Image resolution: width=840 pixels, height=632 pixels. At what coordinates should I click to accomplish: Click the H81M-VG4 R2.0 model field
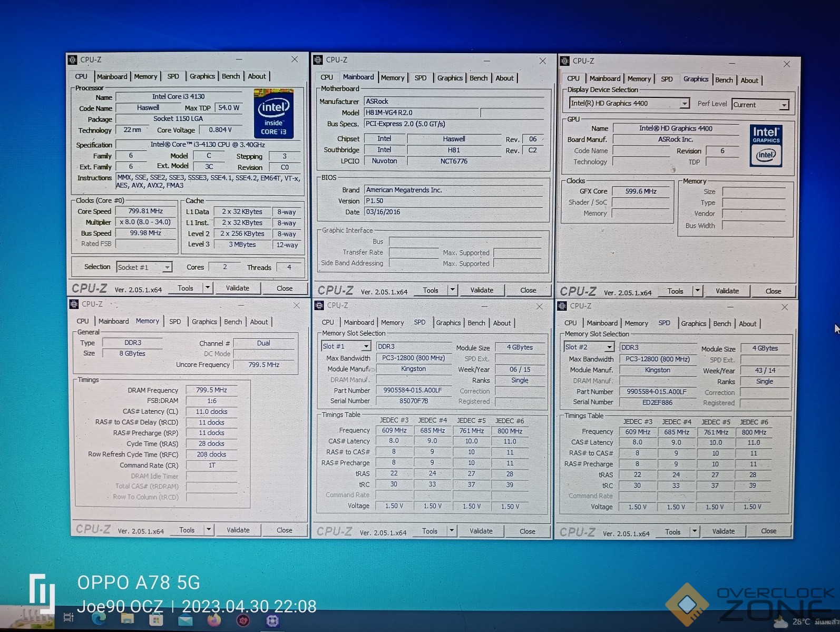(x=422, y=113)
